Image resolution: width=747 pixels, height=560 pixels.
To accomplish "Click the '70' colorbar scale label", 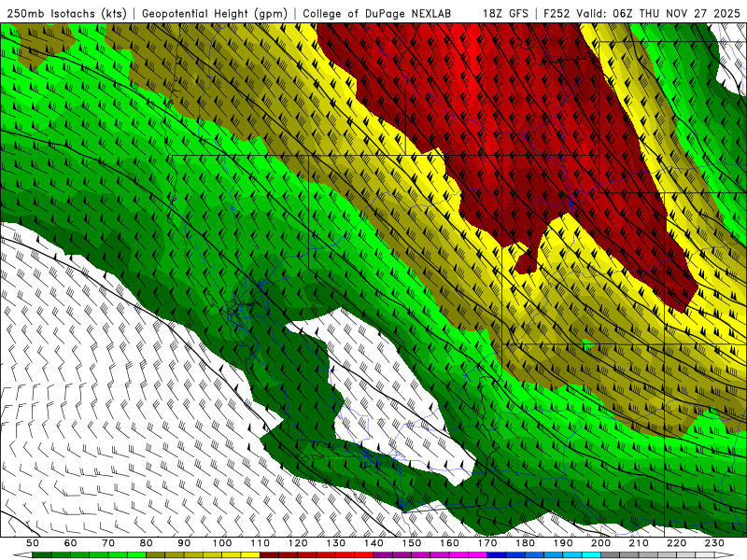I will click(108, 543).
